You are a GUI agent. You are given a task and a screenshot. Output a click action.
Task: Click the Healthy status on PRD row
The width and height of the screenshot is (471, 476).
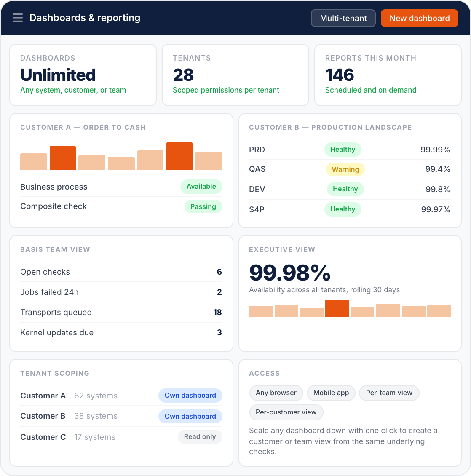coord(343,150)
